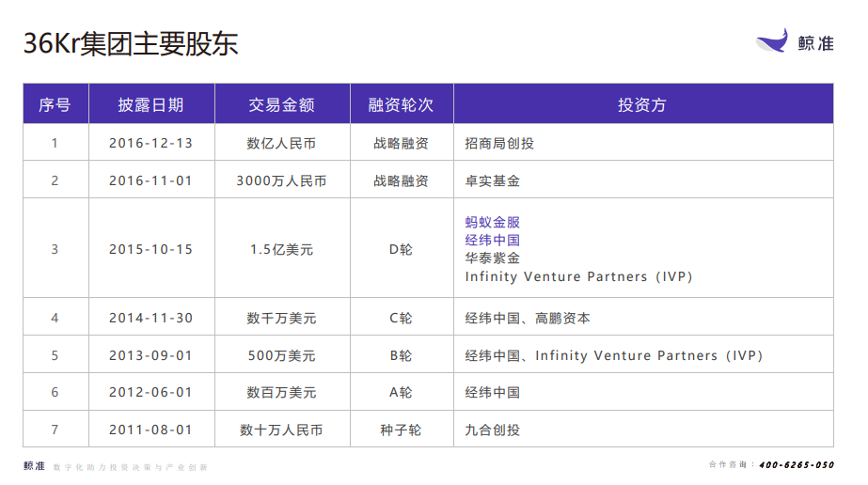This screenshot has width=868, height=485.
Task: Open the purple 经纬中国 link in row 3
Action: (492, 240)
